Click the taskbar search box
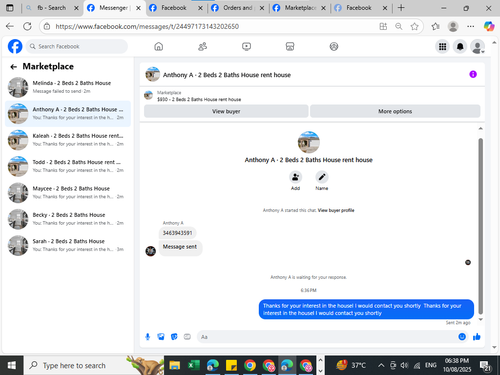This screenshot has width=500, height=375. [x=93, y=365]
